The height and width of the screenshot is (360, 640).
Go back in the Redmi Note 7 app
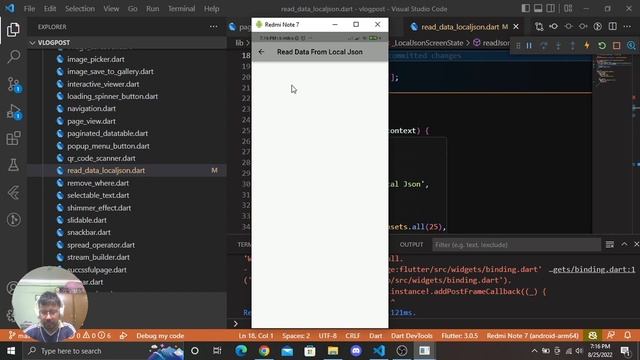[x=261, y=52]
